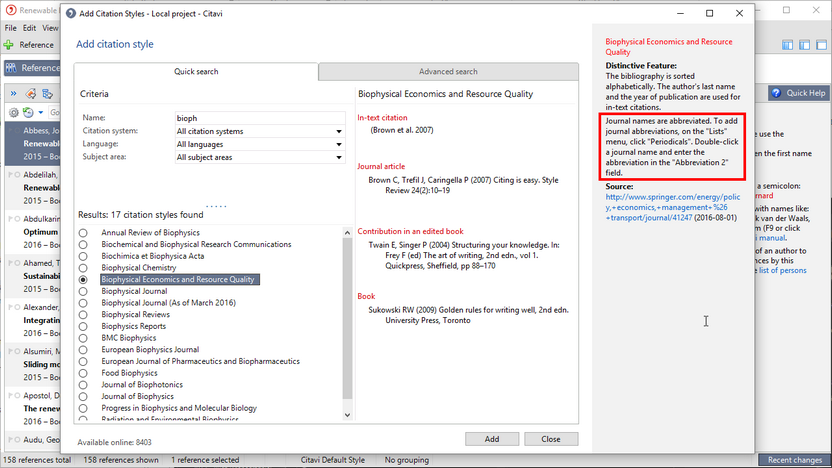
Task: Select the Annual Review of Biophysics radio button
Action: [x=83, y=233]
